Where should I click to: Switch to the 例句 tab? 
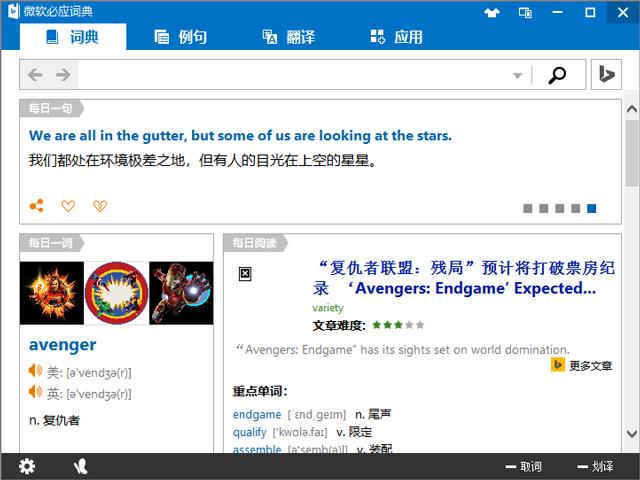(181, 37)
